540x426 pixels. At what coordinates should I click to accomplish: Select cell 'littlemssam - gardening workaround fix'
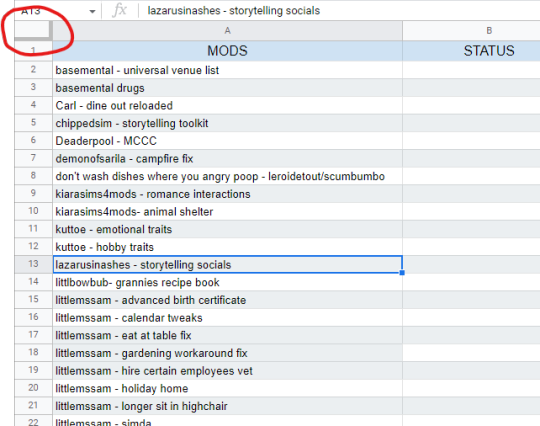tap(227, 353)
